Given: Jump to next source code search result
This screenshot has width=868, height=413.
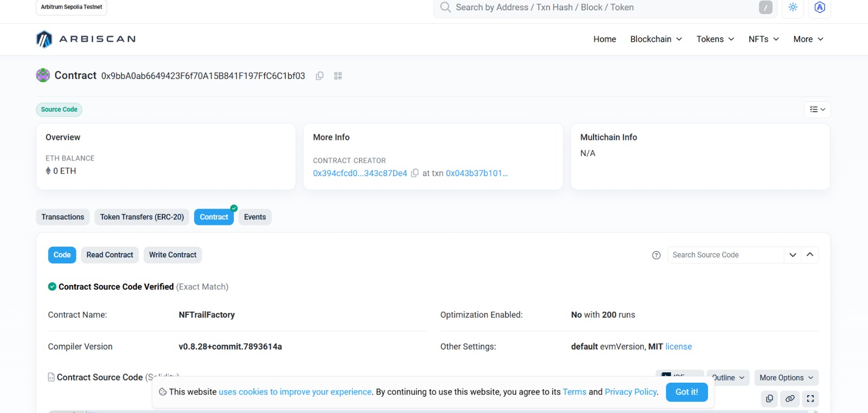Looking at the screenshot, I should pyautogui.click(x=793, y=255).
